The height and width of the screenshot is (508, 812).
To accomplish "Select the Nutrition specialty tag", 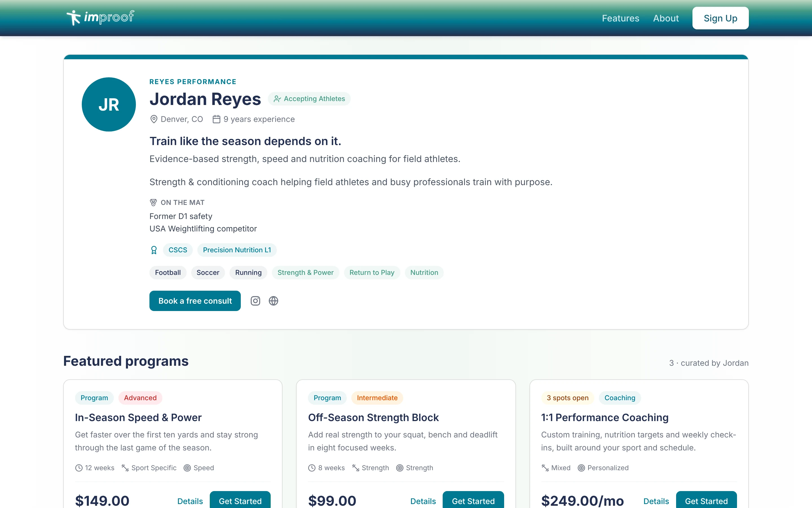I will tap(424, 272).
